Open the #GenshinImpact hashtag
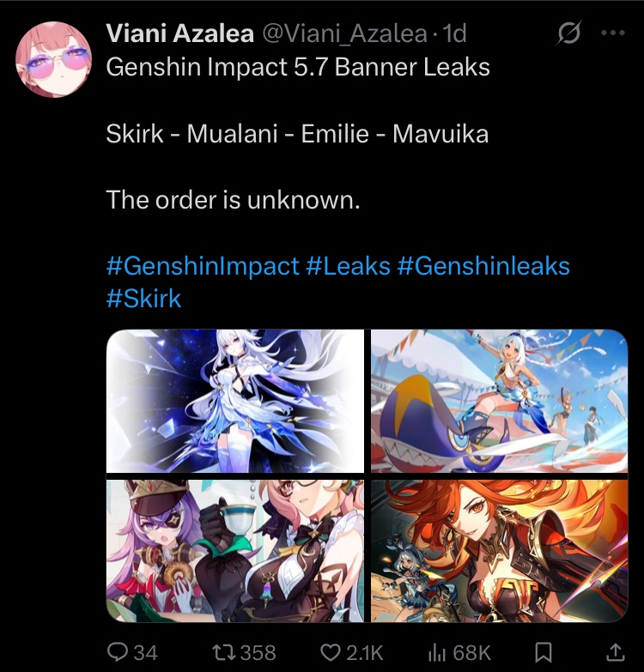The width and height of the screenshot is (644, 672). pos(203,266)
